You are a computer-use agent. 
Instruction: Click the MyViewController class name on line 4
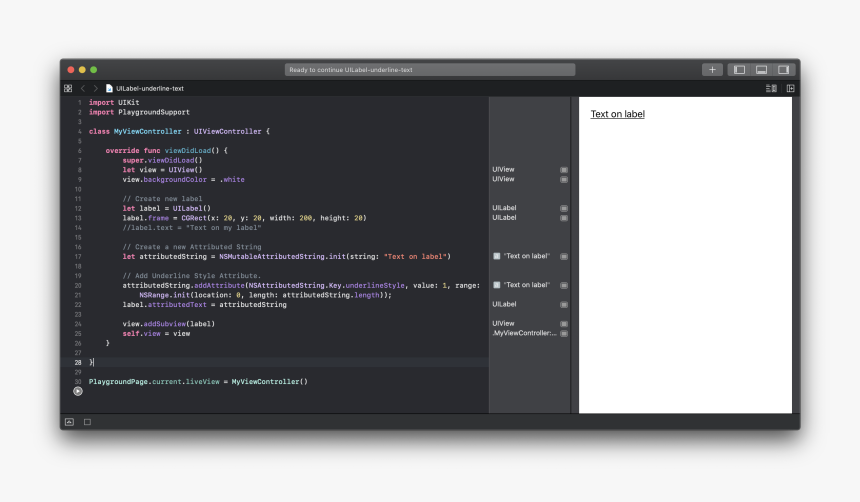[x=148, y=132]
